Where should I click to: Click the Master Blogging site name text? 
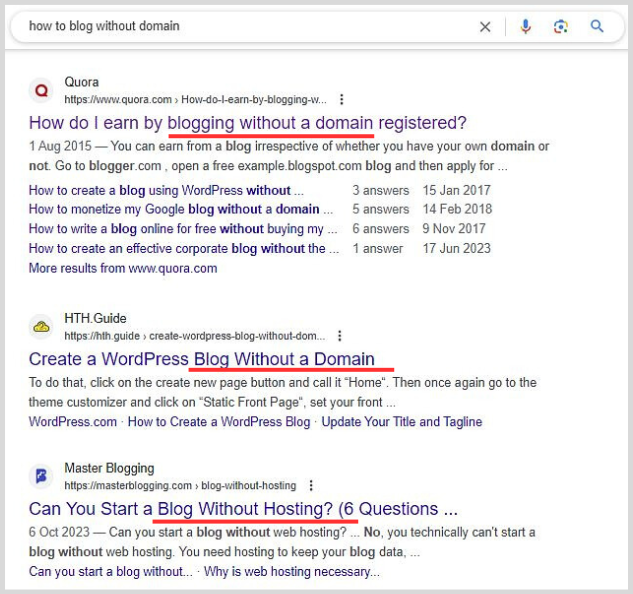109,468
